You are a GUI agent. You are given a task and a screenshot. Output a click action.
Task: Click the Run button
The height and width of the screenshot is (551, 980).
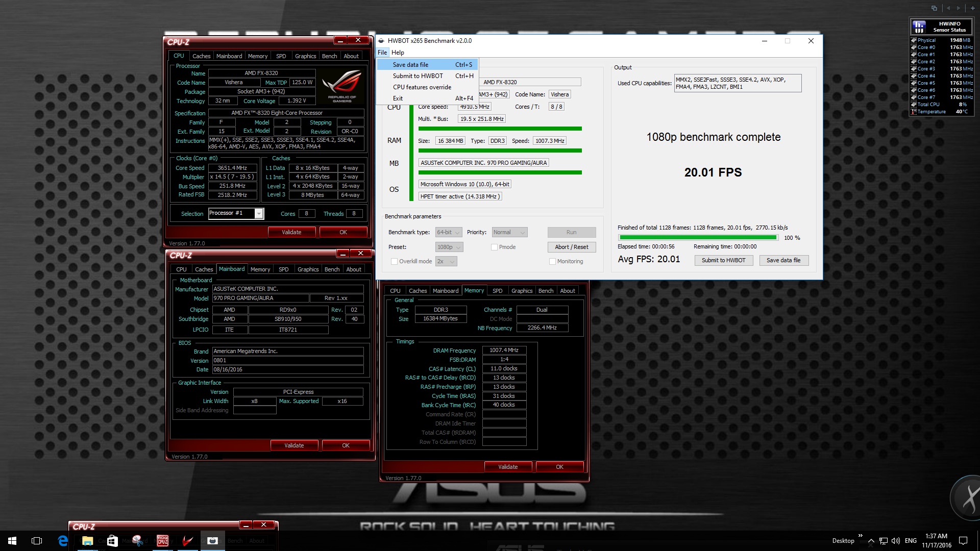pos(572,232)
